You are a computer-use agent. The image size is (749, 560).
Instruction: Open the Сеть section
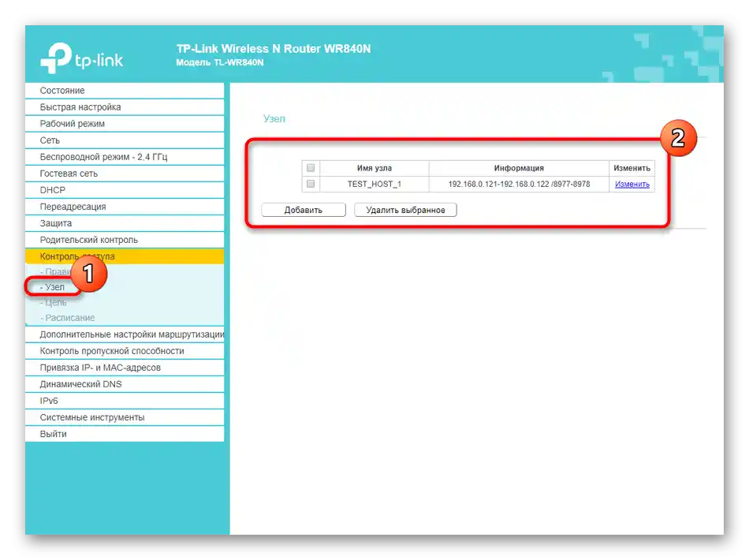pyautogui.click(x=125, y=140)
